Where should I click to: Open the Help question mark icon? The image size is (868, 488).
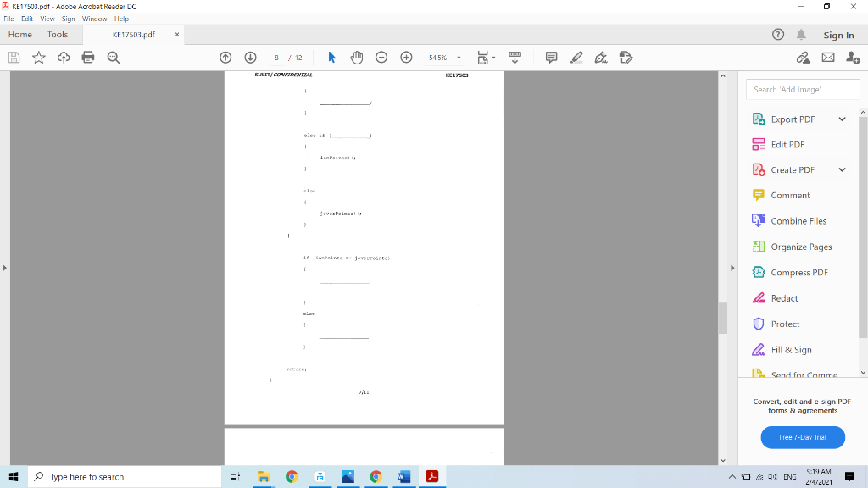click(778, 34)
